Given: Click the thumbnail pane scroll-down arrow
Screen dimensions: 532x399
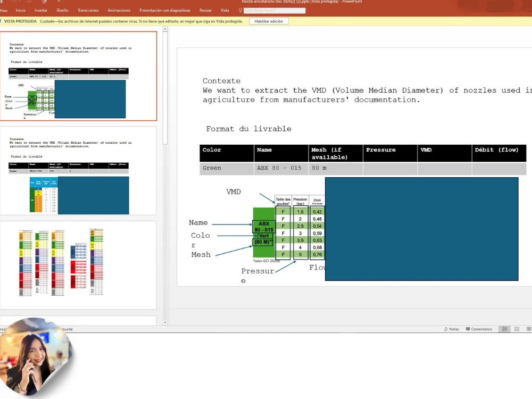Looking at the screenshot, I should coord(165,323).
